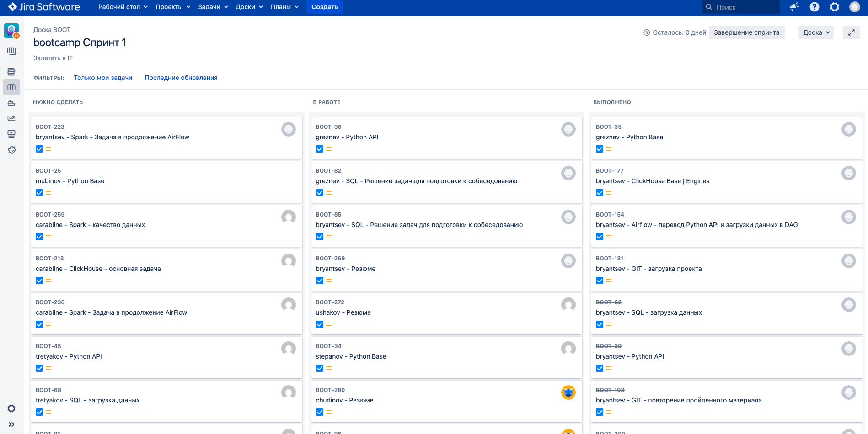868x434 pixels.
Task: Open the Задачи dropdown menu
Action: 213,7
